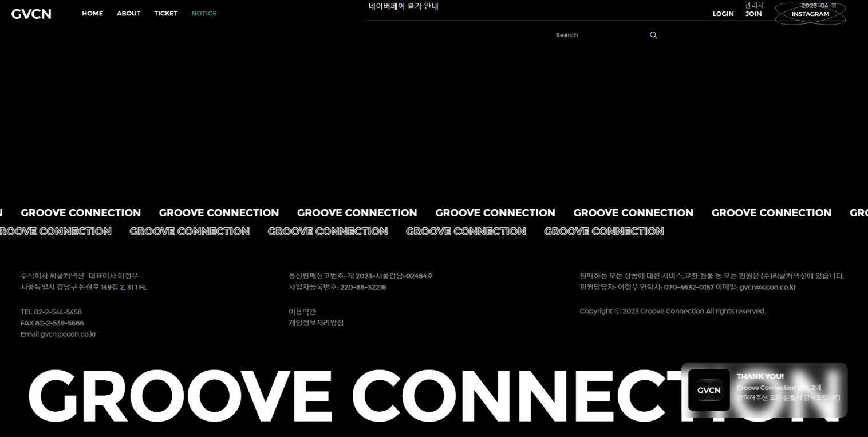Click the 2023-04-11 post date

click(819, 6)
